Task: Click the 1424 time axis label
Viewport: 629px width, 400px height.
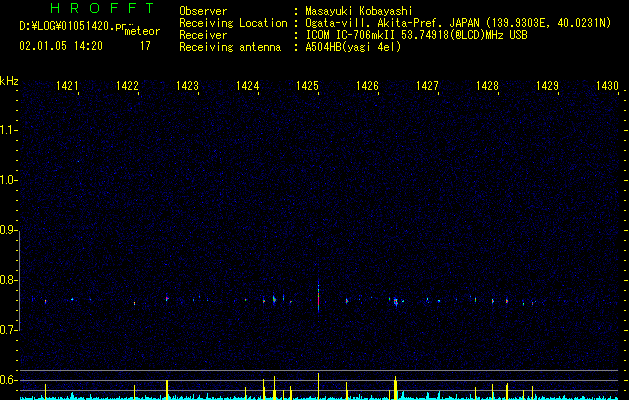Action: coord(248,85)
